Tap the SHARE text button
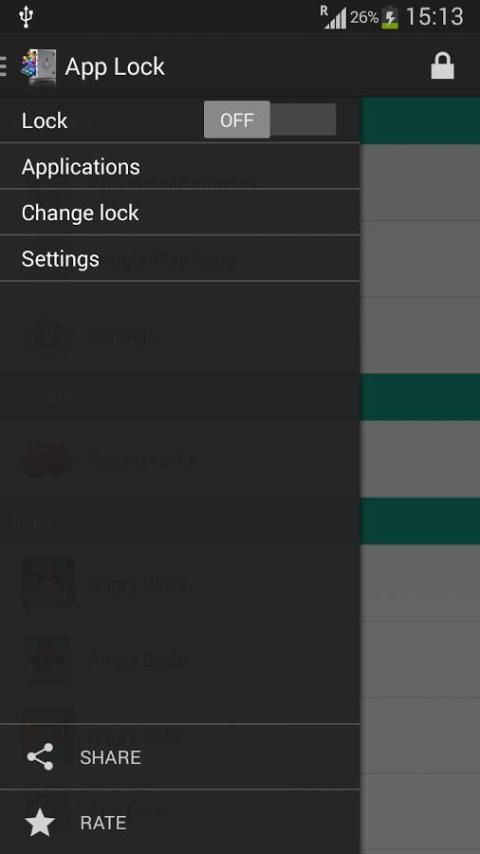Image resolution: width=480 pixels, height=854 pixels. tap(111, 757)
